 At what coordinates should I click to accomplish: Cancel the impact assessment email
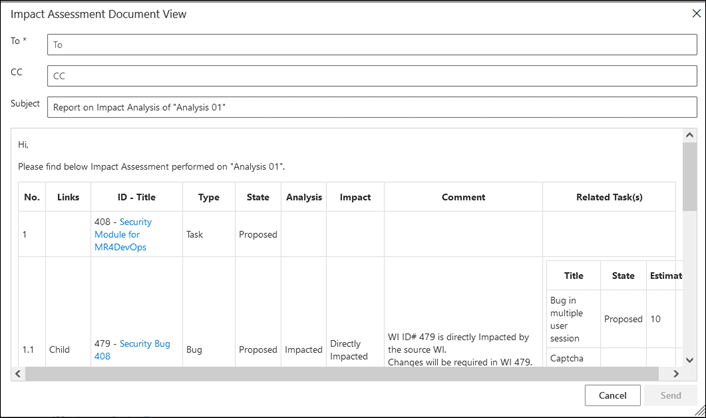pyautogui.click(x=612, y=395)
